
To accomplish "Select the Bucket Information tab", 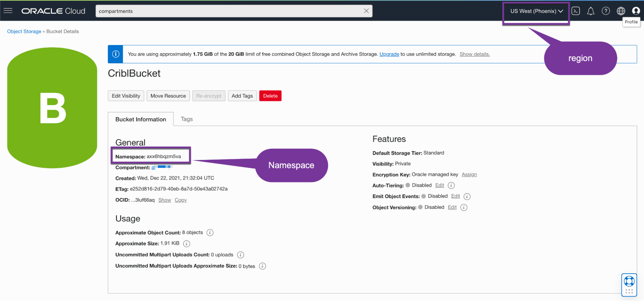I will (140, 119).
